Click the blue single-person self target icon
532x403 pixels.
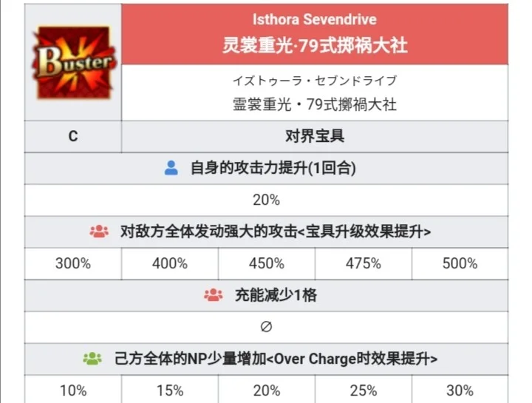tap(171, 168)
